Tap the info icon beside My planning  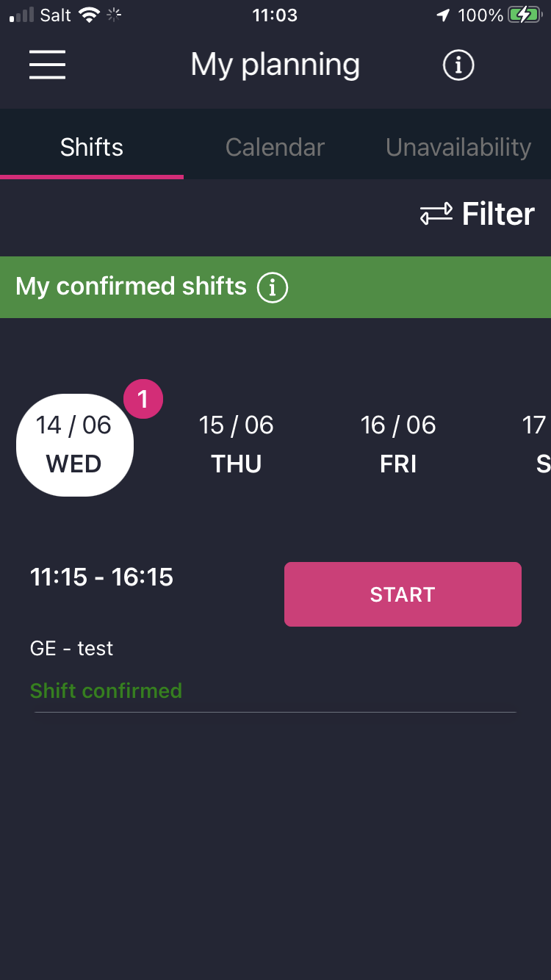tap(458, 65)
